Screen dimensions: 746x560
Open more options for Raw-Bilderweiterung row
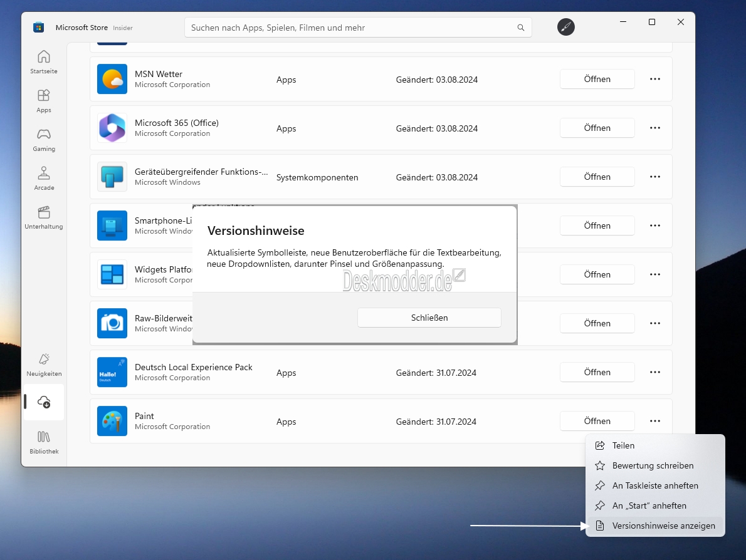pos(655,323)
